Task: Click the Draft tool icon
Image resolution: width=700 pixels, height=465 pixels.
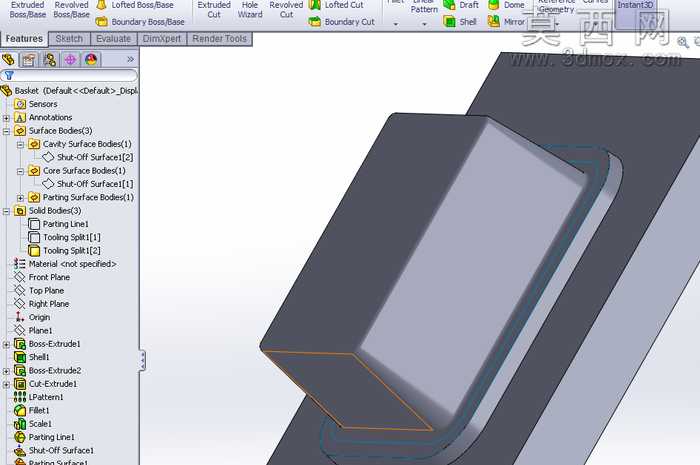Action: coord(449,5)
